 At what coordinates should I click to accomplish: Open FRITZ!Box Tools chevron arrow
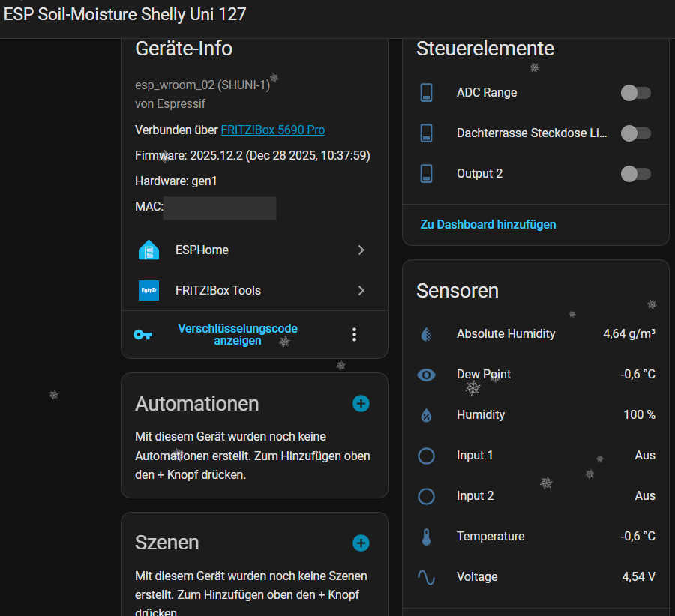(x=361, y=290)
